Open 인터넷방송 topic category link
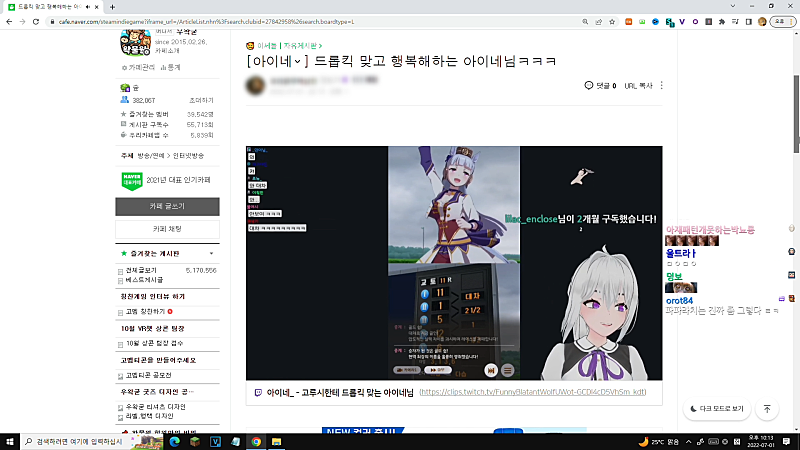This screenshot has width=800, height=450. pos(188,156)
